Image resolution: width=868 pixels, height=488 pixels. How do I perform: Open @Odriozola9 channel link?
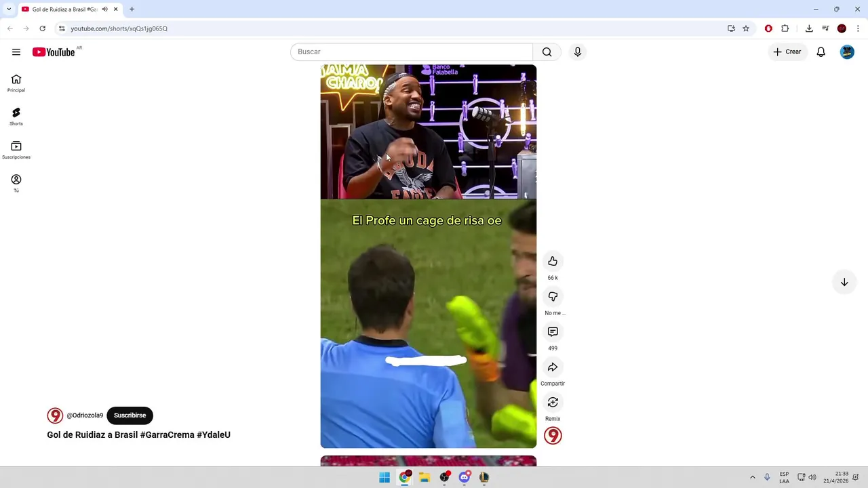click(85, 415)
